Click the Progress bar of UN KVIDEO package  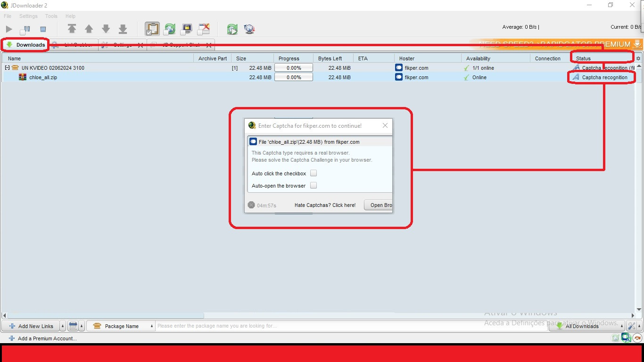coord(294,68)
